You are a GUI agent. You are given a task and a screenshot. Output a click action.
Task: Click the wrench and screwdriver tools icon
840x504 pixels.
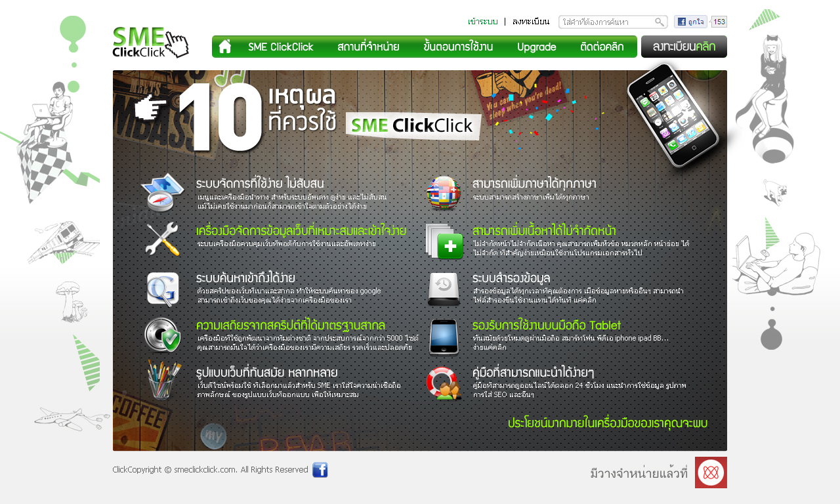pos(162,239)
